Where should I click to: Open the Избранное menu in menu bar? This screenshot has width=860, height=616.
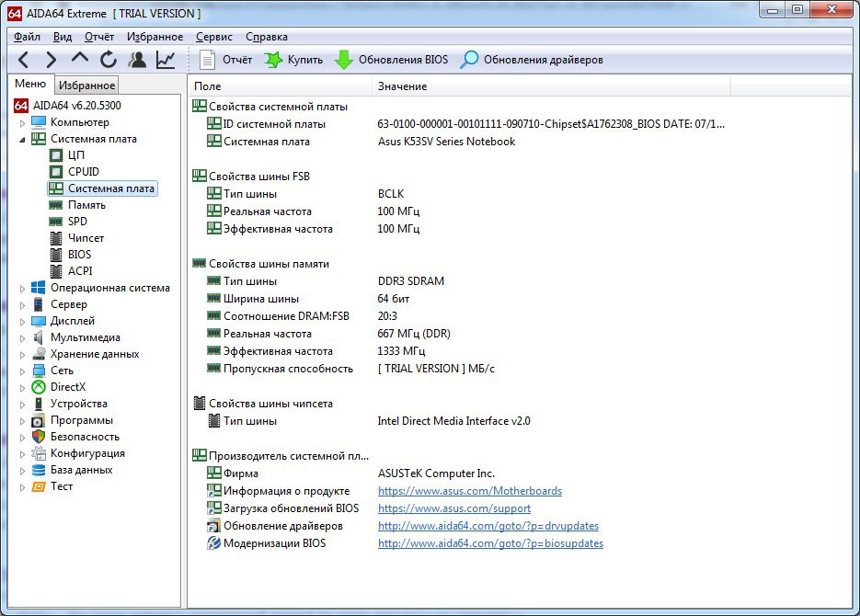click(x=155, y=37)
